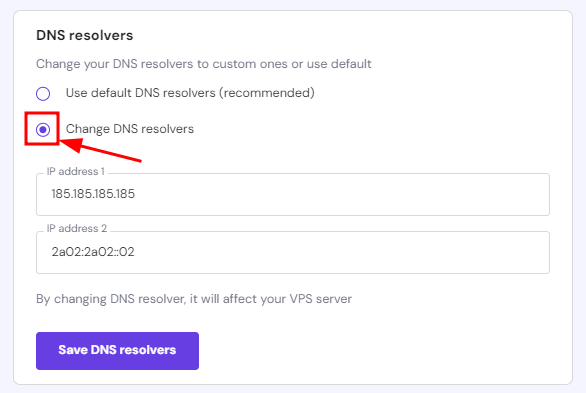
Task: Click the 'IP address 2' floating field label
Action: (x=77, y=228)
